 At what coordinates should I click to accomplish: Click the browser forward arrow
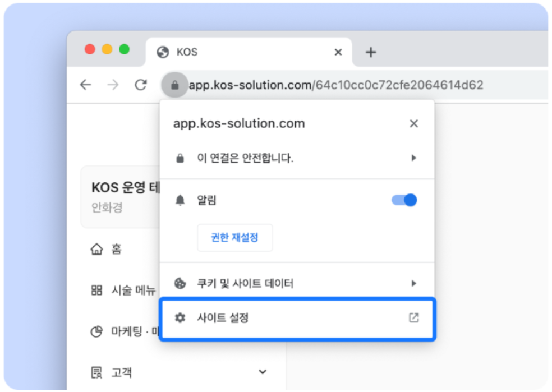pos(113,85)
